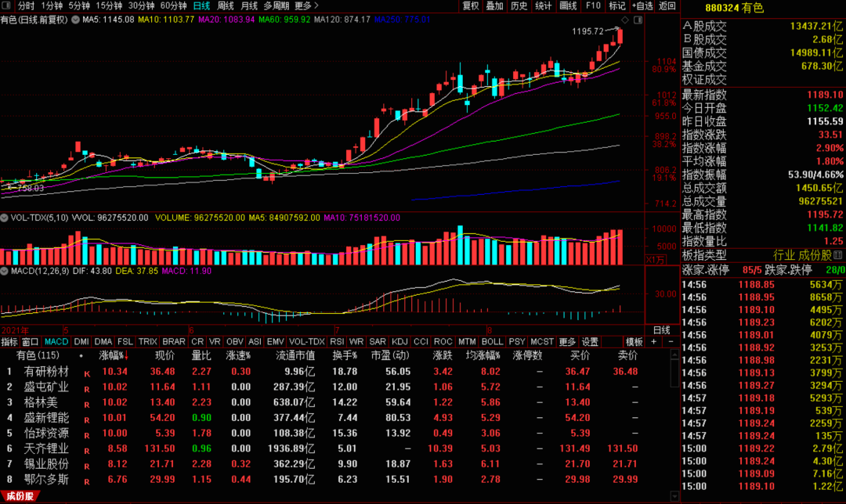Image resolution: width=846 pixels, height=504 pixels.
Task: Click the minus zoom icon beside 模板
Action: 671,341
